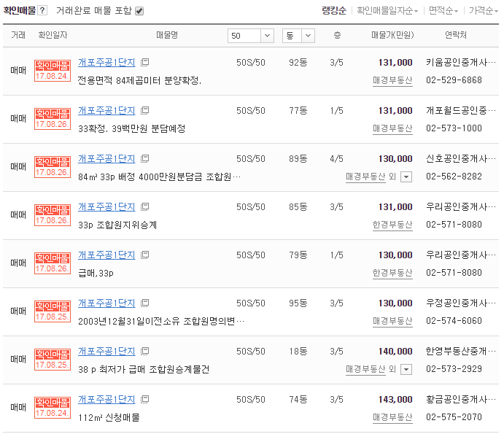Click new-window icon on 92동 listing
Screen dimensions: 504x434
point(145,63)
